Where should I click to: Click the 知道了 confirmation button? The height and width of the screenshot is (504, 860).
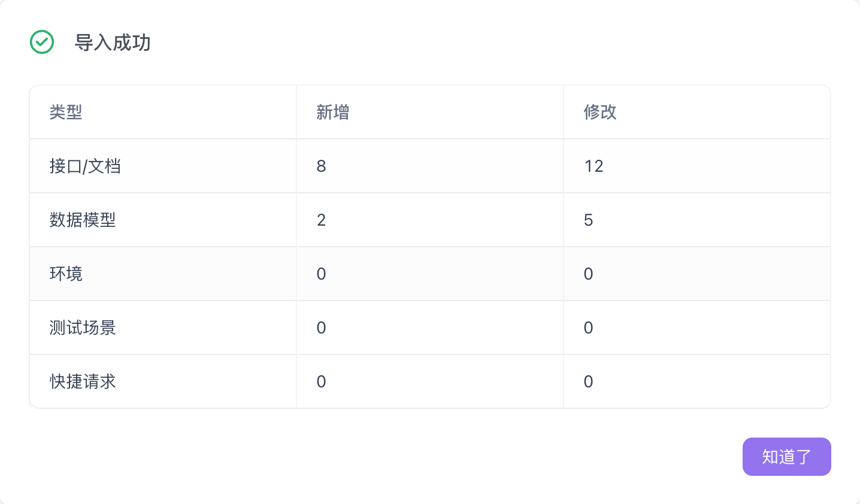(x=786, y=457)
